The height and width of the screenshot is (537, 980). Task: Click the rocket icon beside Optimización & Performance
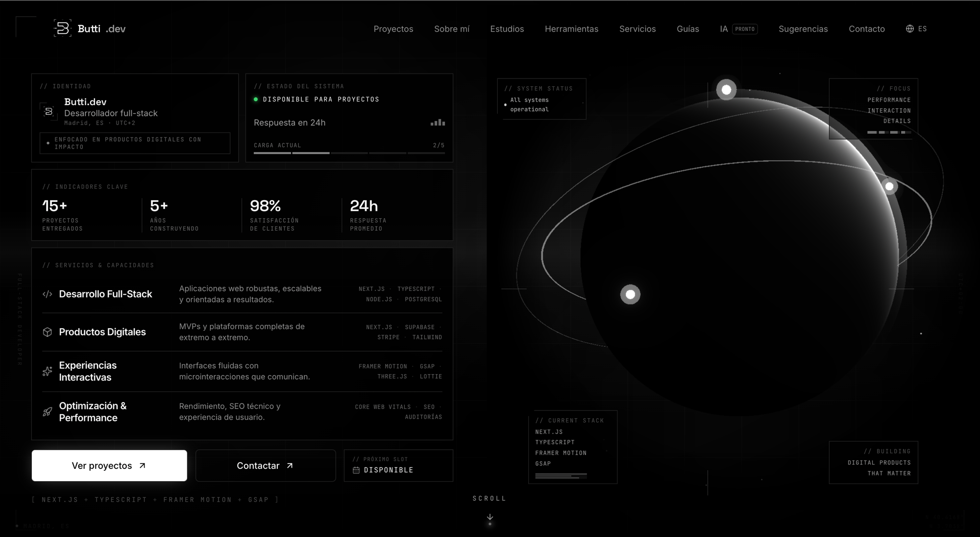tap(48, 412)
